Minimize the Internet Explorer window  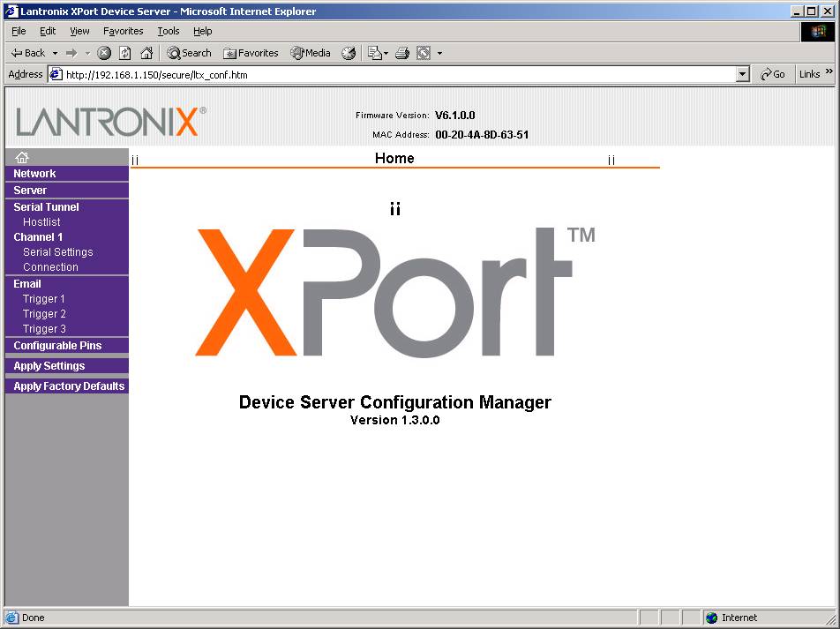click(x=797, y=11)
